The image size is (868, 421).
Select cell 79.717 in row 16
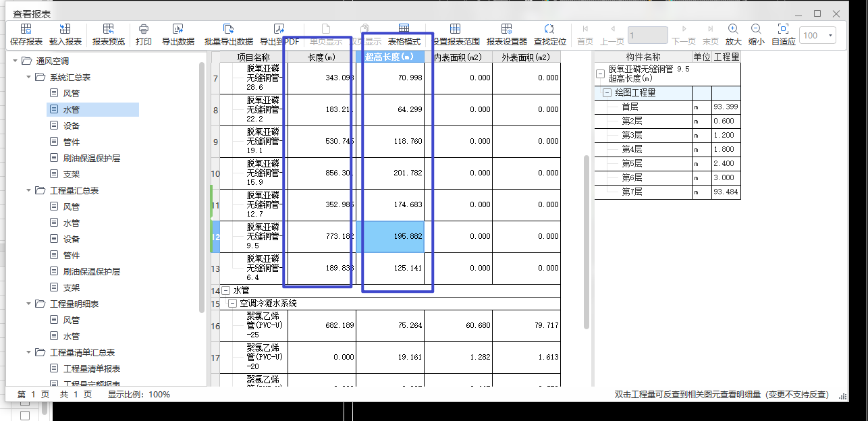[x=526, y=326]
